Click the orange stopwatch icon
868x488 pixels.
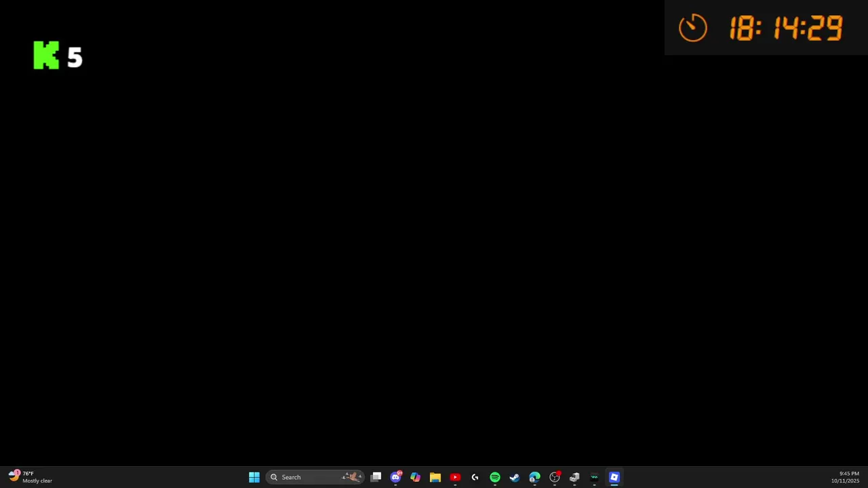693,28
